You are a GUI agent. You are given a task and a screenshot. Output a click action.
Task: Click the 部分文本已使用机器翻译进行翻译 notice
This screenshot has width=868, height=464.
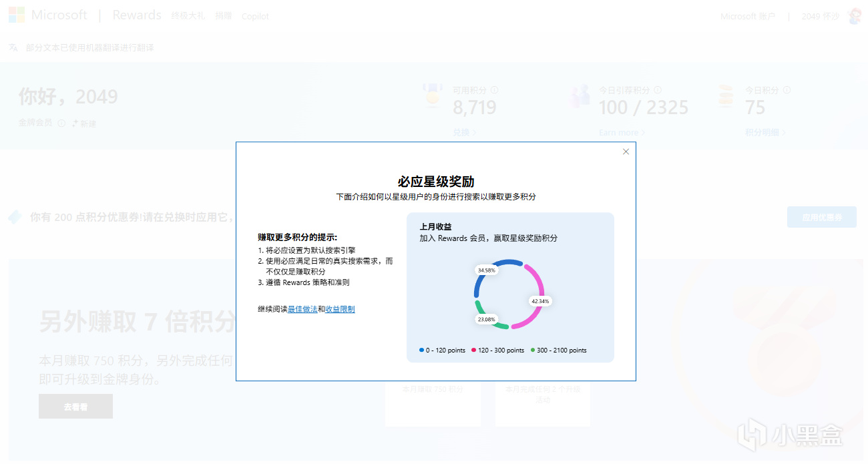pos(90,47)
